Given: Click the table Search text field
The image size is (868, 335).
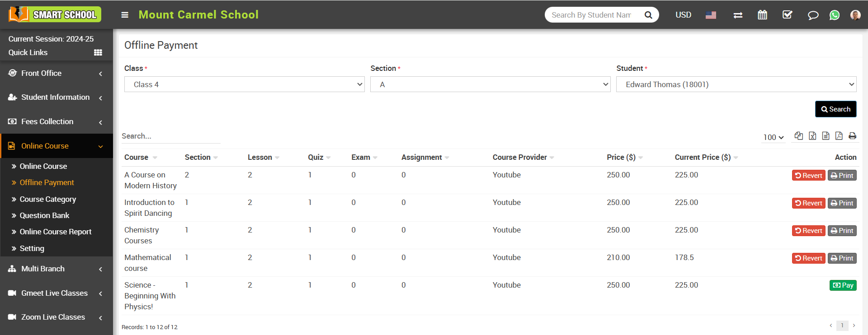Looking at the screenshot, I should pos(170,136).
